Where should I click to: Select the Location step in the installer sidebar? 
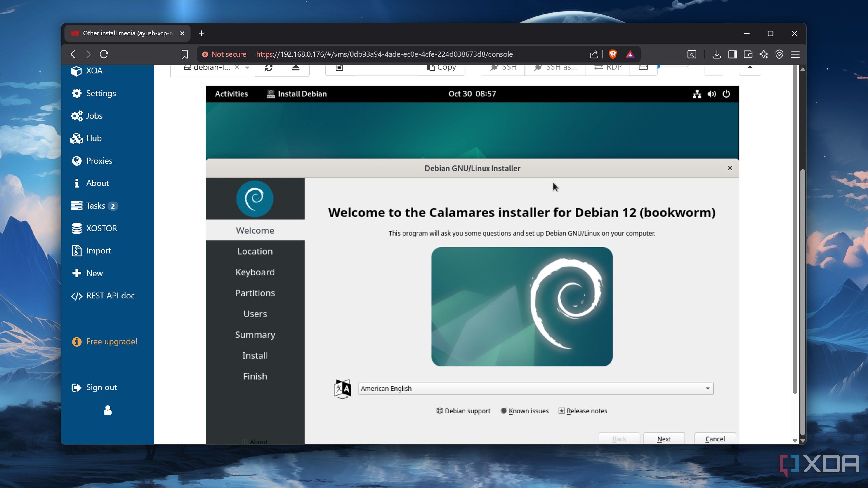click(x=255, y=251)
